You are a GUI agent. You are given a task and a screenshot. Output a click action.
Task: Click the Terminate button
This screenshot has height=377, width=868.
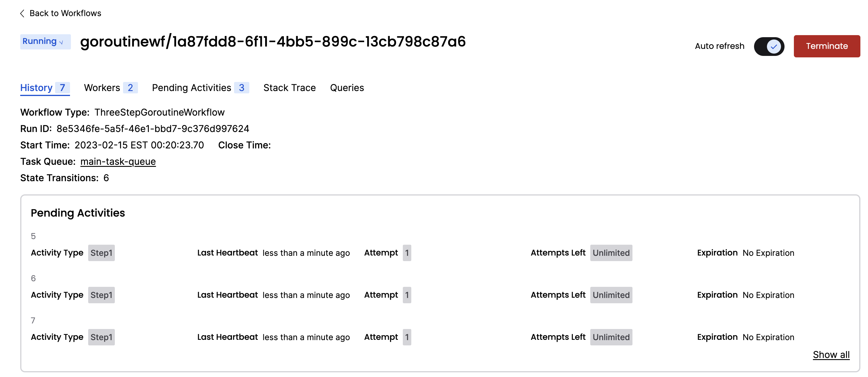pos(827,46)
